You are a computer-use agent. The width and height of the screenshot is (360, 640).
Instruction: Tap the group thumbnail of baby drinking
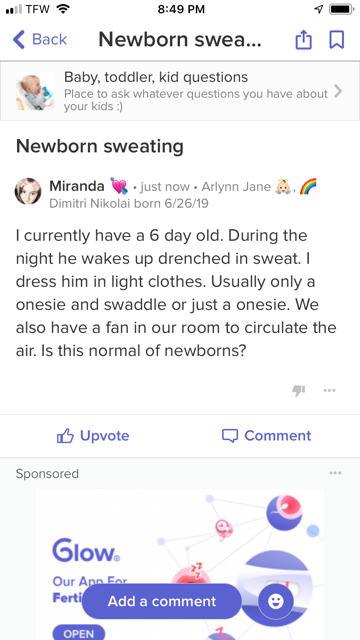35,91
